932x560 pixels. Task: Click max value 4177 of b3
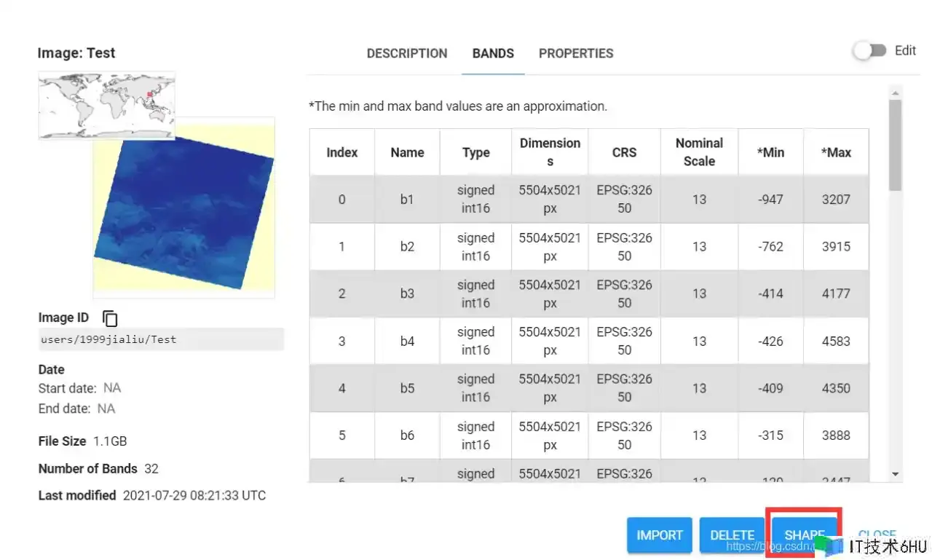[836, 293]
